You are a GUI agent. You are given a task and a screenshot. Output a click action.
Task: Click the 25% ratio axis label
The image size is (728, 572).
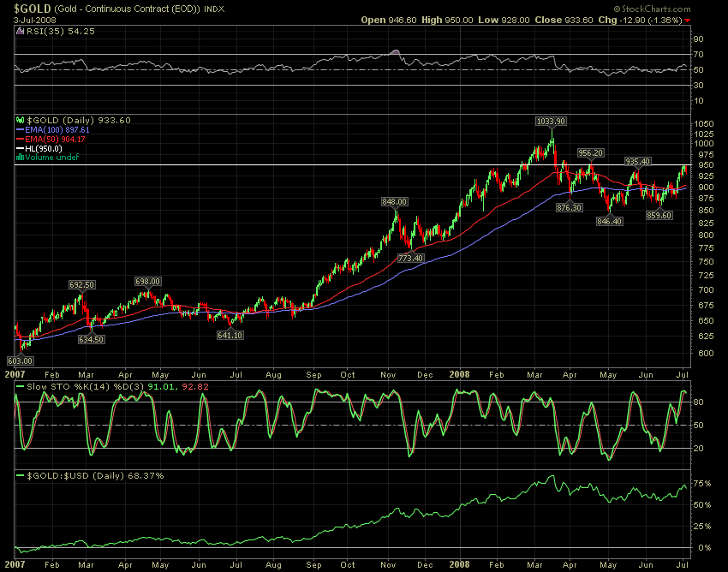pyautogui.click(x=702, y=527)
